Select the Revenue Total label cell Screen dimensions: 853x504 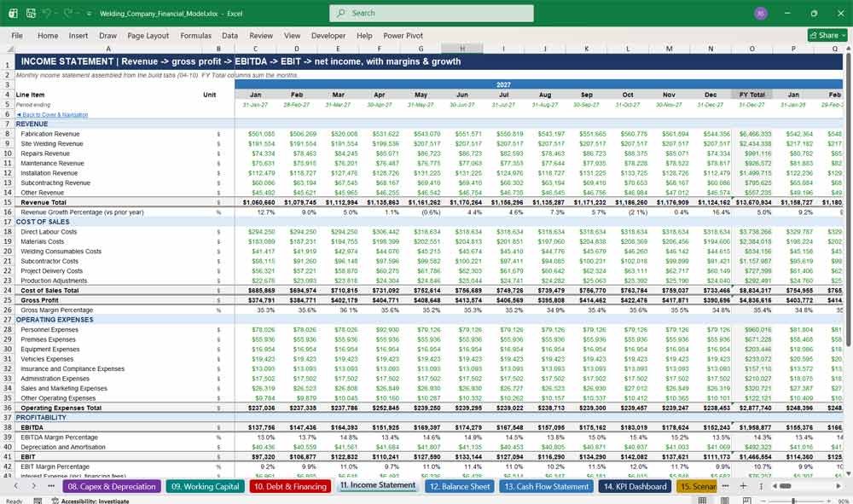[x=44, y=202]
